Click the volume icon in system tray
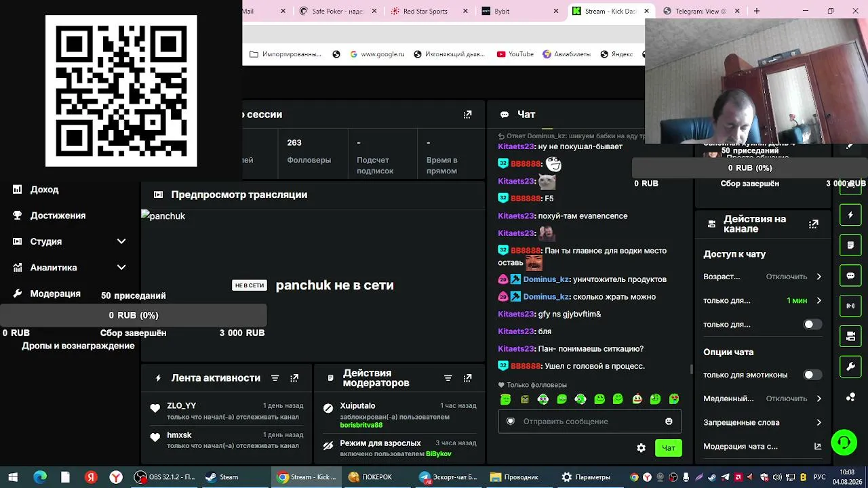The width and height of the screenshot is (868, 488). point(777,477)
